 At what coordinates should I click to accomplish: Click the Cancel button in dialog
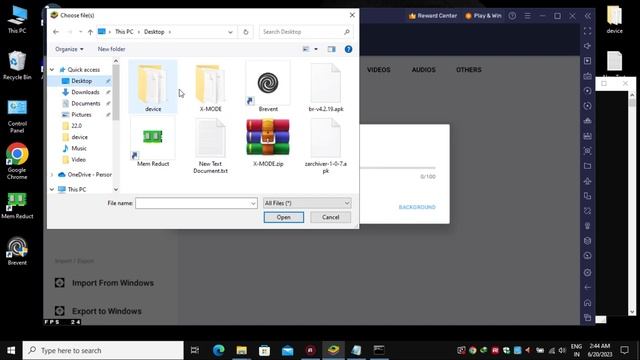pos(331,217)
